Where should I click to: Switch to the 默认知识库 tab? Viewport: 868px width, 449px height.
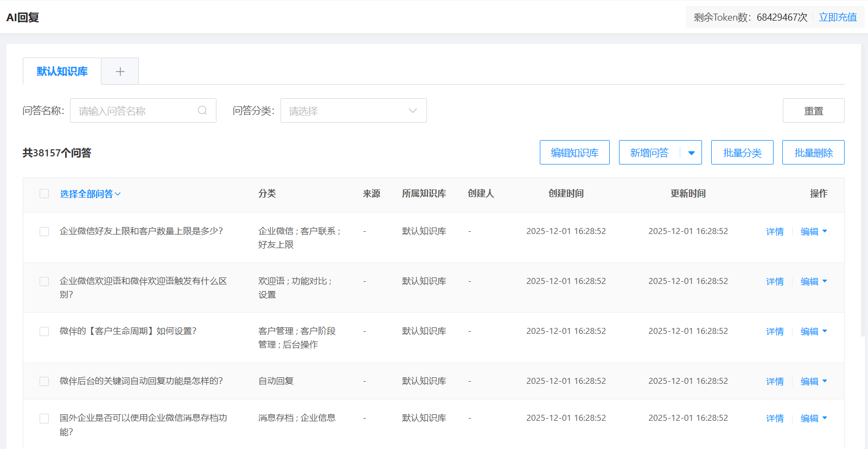(62, 72)
